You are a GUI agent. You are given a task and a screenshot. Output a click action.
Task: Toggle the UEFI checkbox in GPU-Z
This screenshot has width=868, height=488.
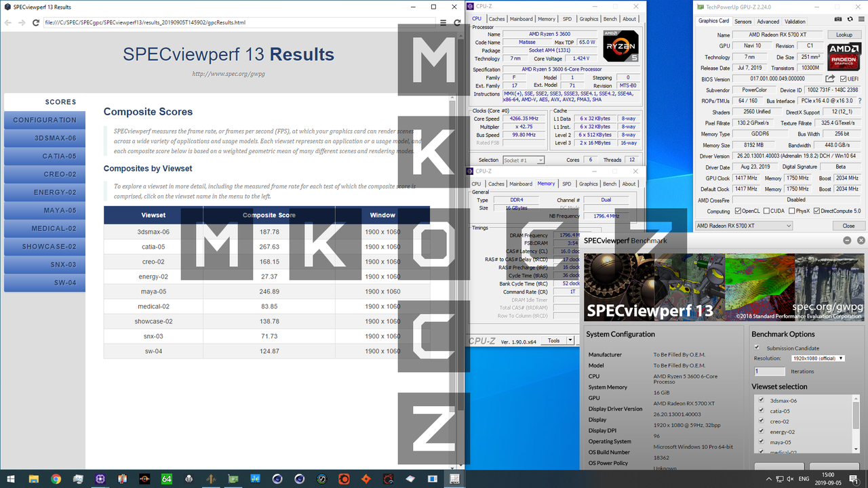coord(843,79)
